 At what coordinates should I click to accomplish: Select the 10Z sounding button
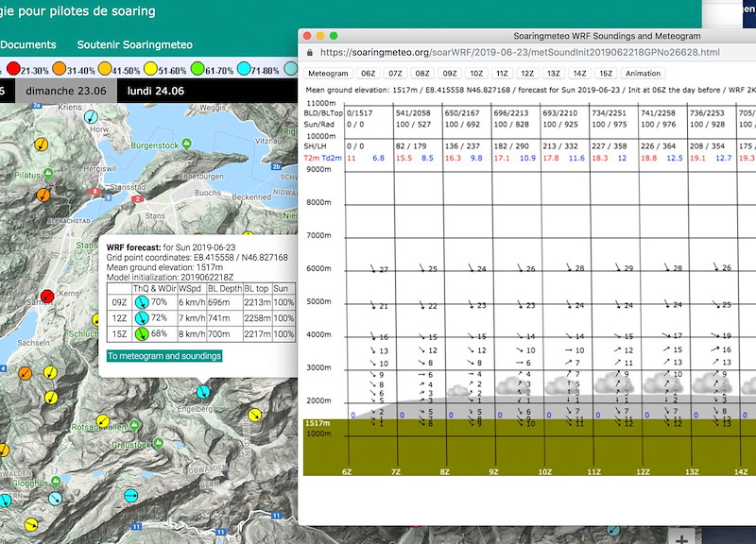point(476,74)
